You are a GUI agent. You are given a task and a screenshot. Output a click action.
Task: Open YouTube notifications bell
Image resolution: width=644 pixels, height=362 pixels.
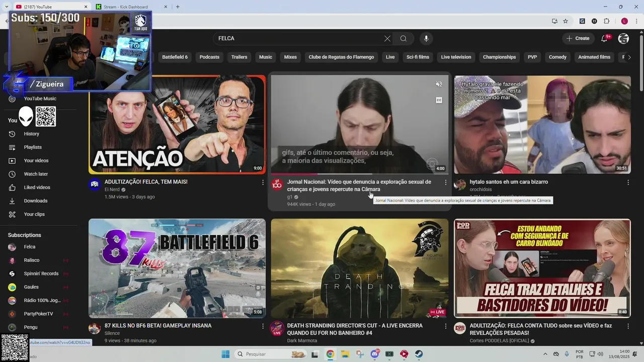(605, 39)
